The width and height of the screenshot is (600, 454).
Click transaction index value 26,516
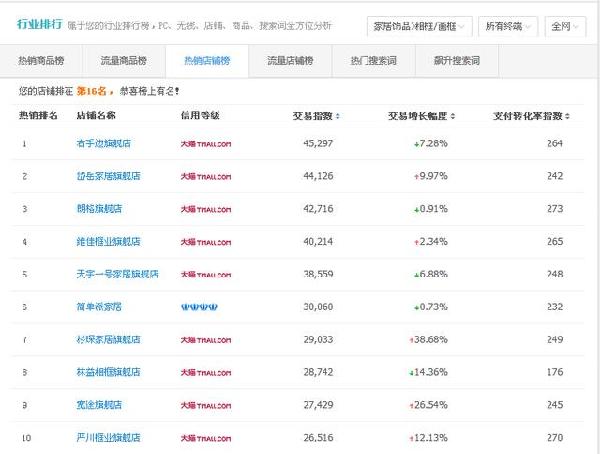coord(318,438)
